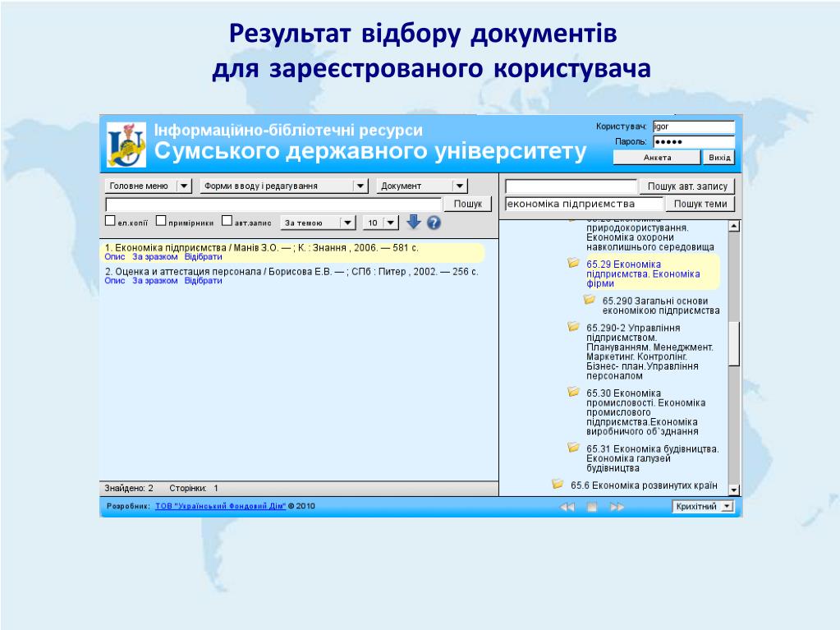This screenshot has height=630, width=840.
Task: Click the fast-forward icon in footer
Action: [617, 507]
